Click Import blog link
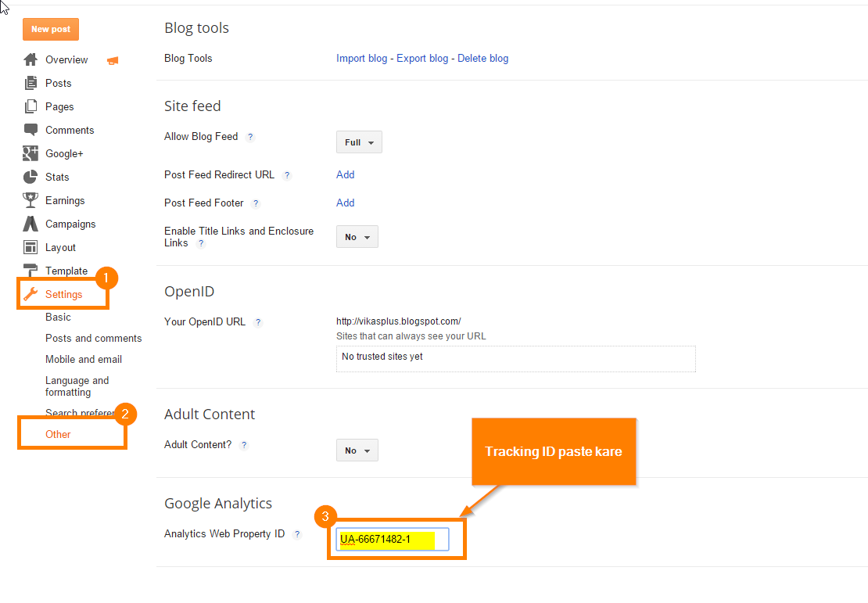Viewport: 868px width, 603px height. (361, 58)
